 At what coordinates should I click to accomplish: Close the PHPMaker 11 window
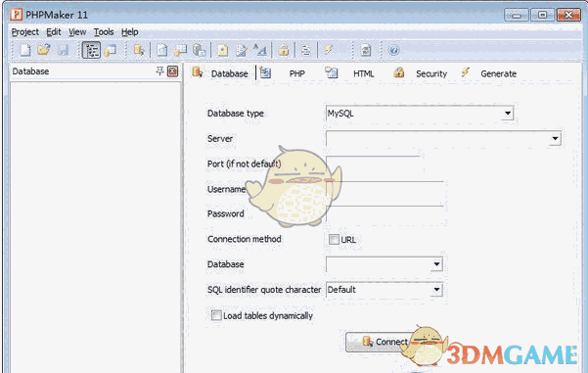(x=568, y=15)
